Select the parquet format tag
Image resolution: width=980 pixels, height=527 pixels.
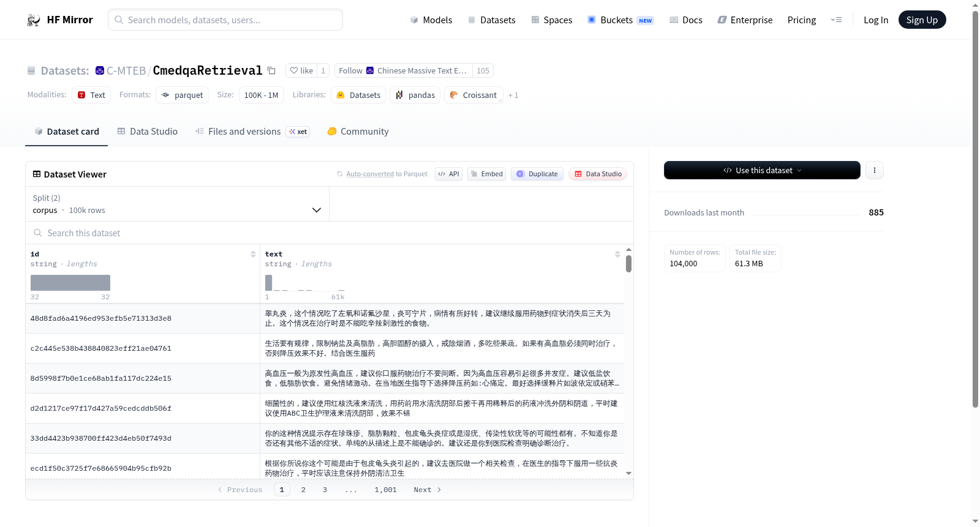click(x=182, y=95)
